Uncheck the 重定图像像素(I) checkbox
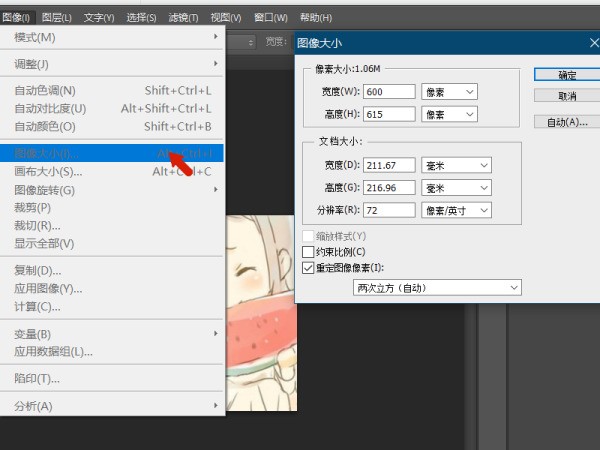Image resolution: width=600 pixels, height=450 pixels. coord(308,268)
